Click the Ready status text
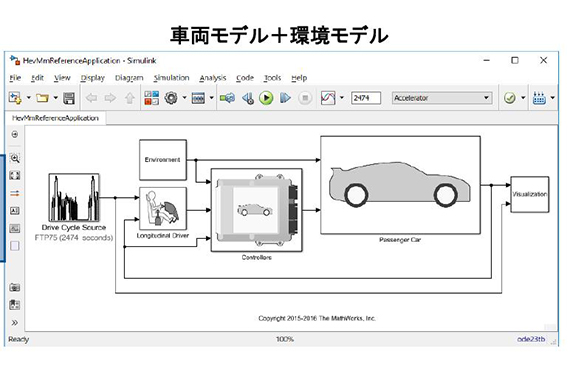 click(x=19, y=339)
